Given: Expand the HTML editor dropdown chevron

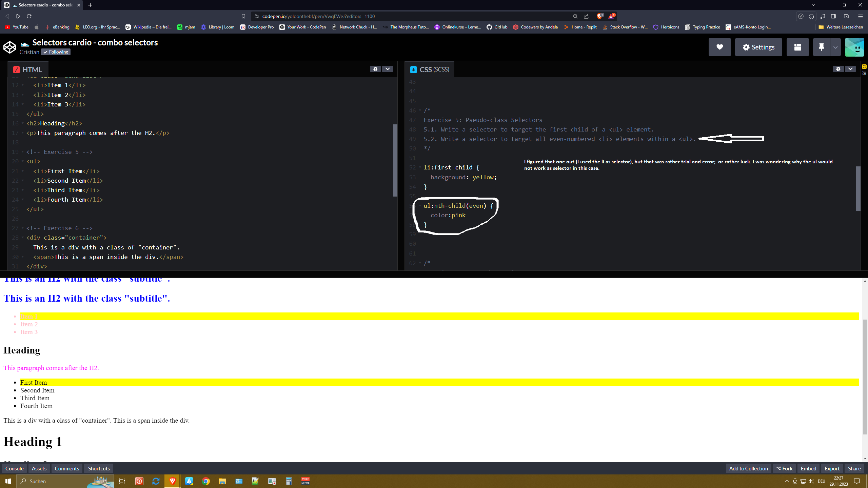Looking at the screenshot, I should click(387, 69).
